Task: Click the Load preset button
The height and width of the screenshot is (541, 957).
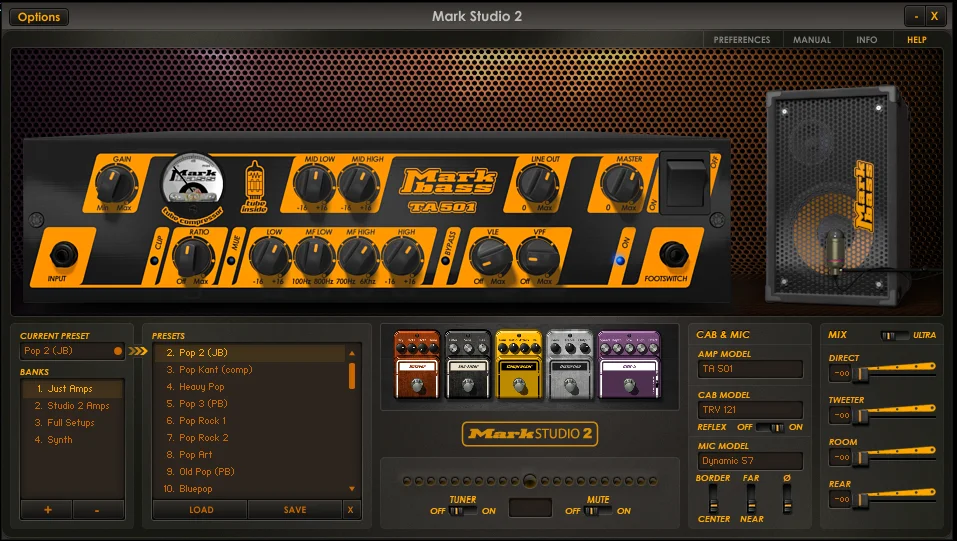Action: [x=201, y=509]
